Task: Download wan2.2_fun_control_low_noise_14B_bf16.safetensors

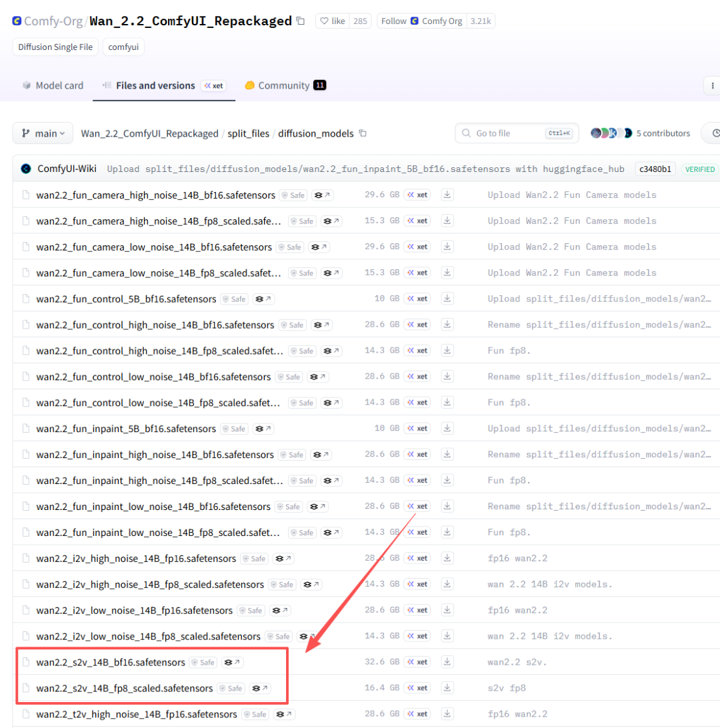Action: tap(447, 377)
